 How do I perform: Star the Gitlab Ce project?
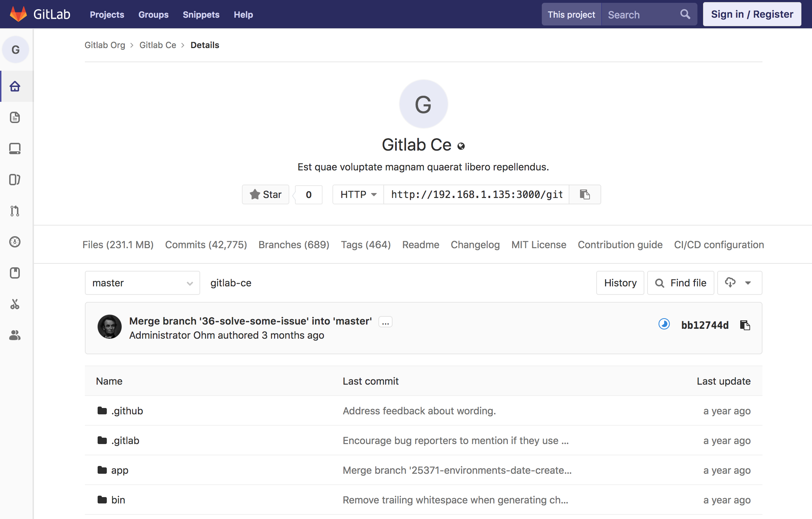pos(266,194)
